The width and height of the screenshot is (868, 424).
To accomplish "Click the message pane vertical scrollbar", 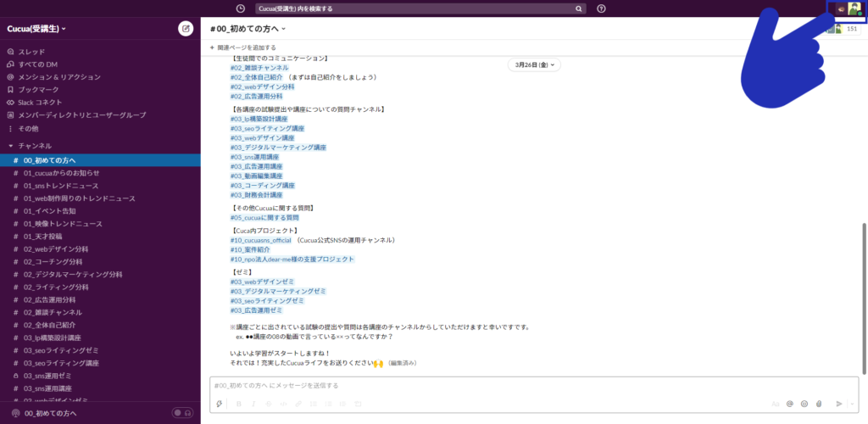I will pos(862,298).
